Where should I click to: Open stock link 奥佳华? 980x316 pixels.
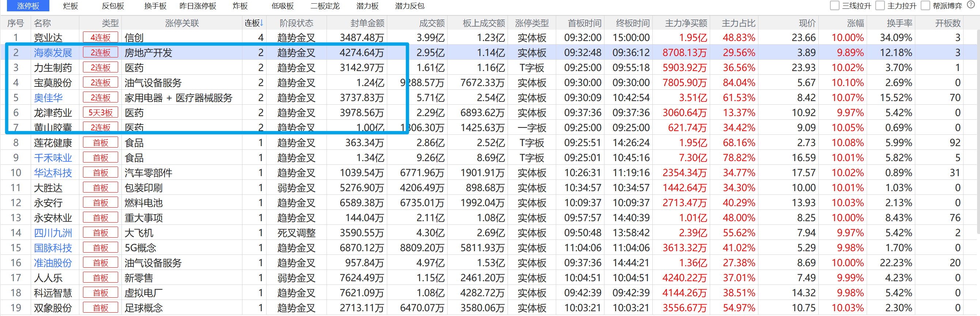pos(48,97)
